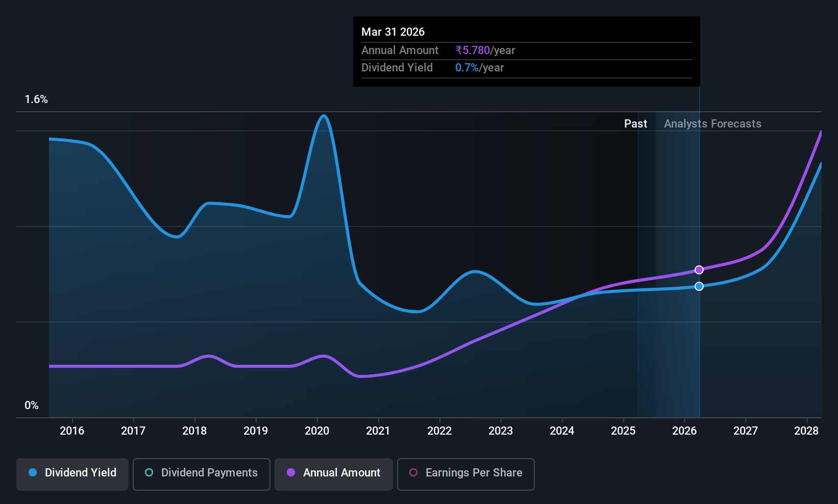Screen dimensions: 838x504
Task: Toggle the Annual Amount legend button
Action: [x=334, y=474]
